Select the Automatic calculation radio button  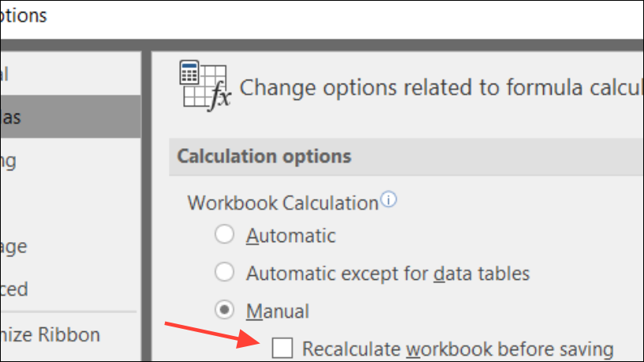pyautogui.click(x=225, y=235)
